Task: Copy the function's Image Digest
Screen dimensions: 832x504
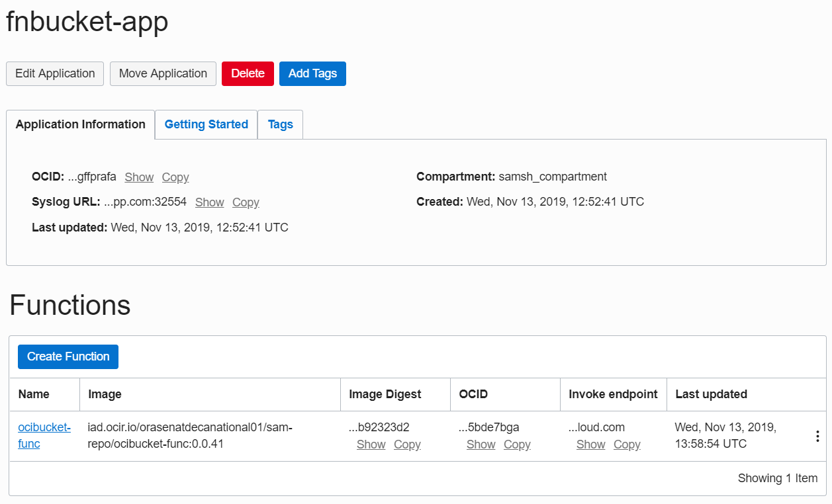Action: [x=407, y=444]
